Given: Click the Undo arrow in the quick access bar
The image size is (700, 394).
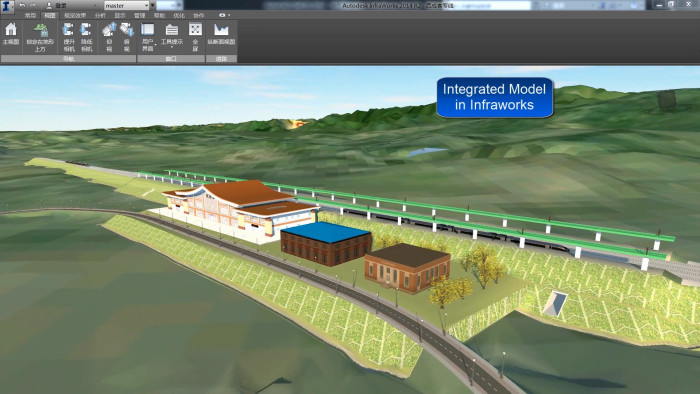Looking at the screenshot, I should tap(22, 5).
